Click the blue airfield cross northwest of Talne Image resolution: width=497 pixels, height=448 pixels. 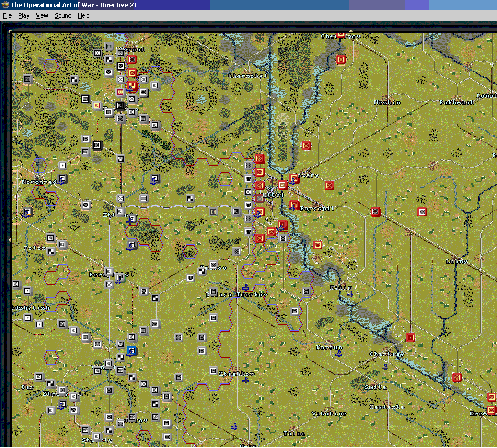[234, 426]
